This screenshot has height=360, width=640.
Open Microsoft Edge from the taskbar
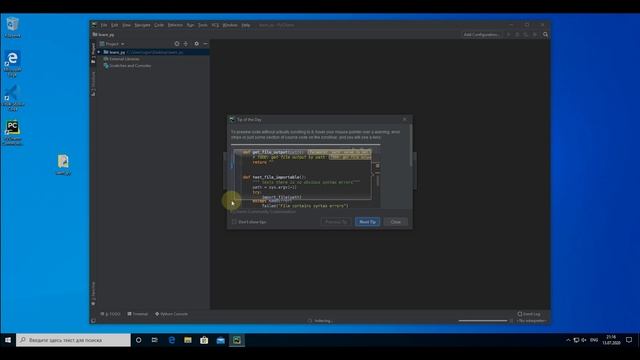(171, 340)
